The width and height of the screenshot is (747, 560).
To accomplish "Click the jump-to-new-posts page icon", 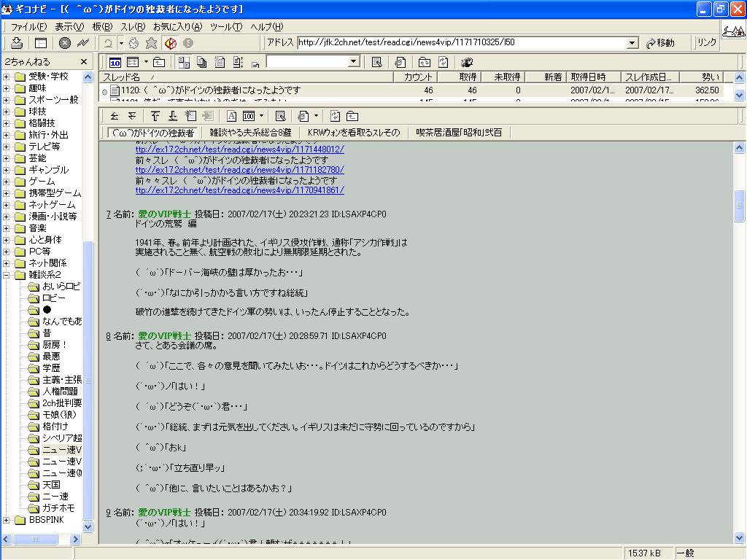I will click(x=190, y=116).
